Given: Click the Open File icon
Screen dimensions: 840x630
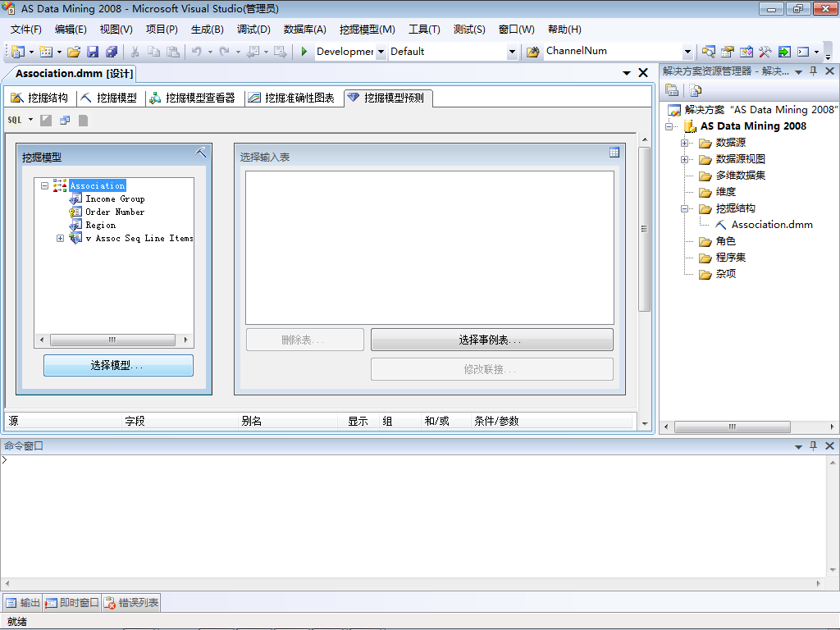Looking at the screenshot, I should tap(74, 52).
